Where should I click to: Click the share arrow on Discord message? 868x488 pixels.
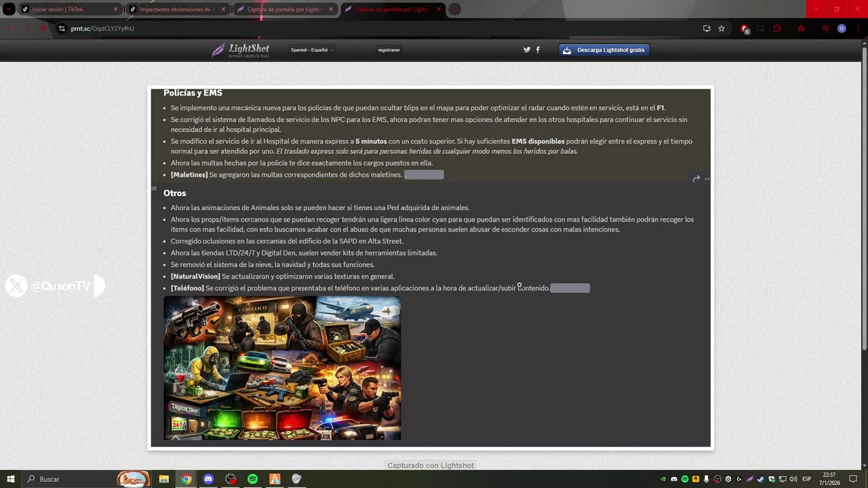pos(696,179)
